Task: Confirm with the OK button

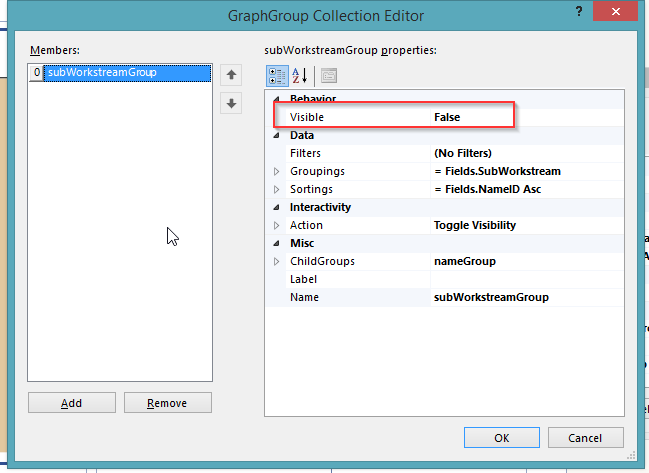Action: [x=501, y=438]
